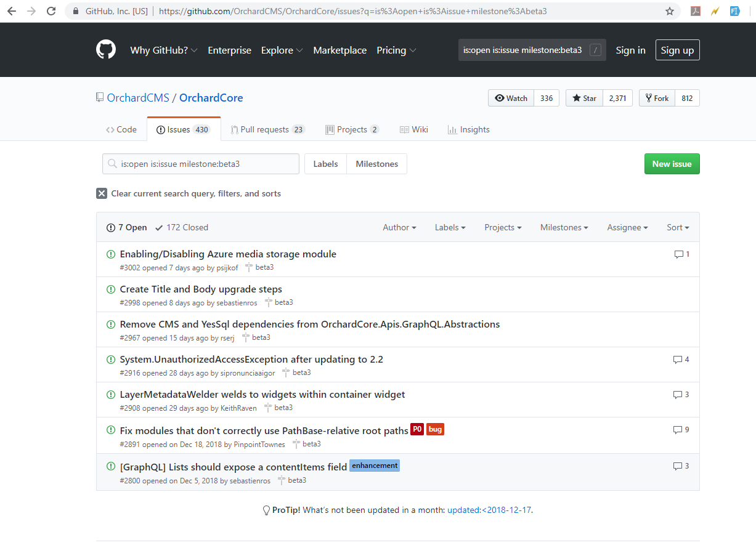
Task: Click beta3 milestone of issue #2967
Action: 256,338
